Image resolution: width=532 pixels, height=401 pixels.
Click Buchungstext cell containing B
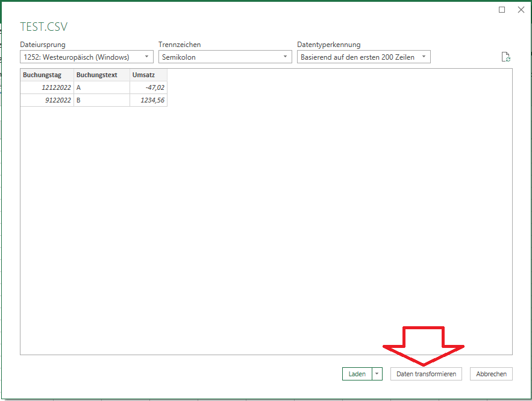coord(102,100)
